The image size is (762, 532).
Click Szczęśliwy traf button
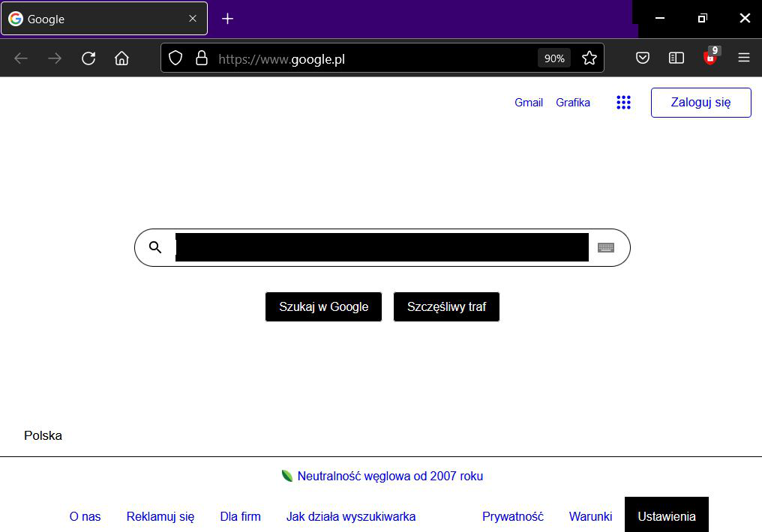(446, 306)
